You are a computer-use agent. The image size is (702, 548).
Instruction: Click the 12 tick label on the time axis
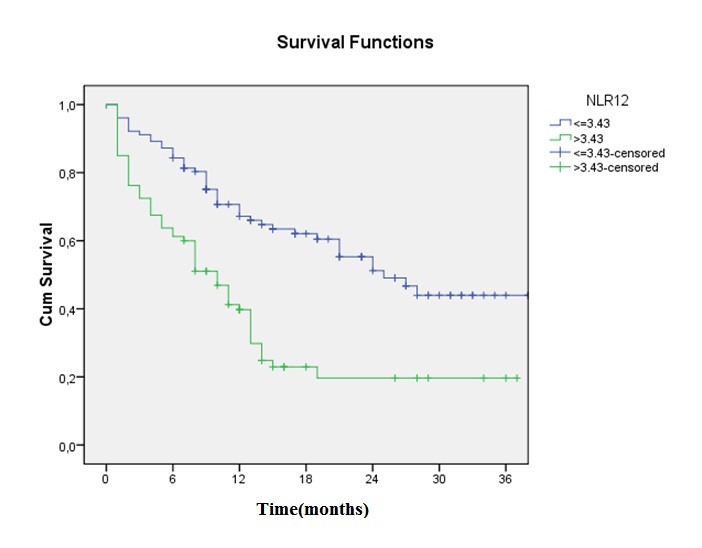click(x=239, y=479)
